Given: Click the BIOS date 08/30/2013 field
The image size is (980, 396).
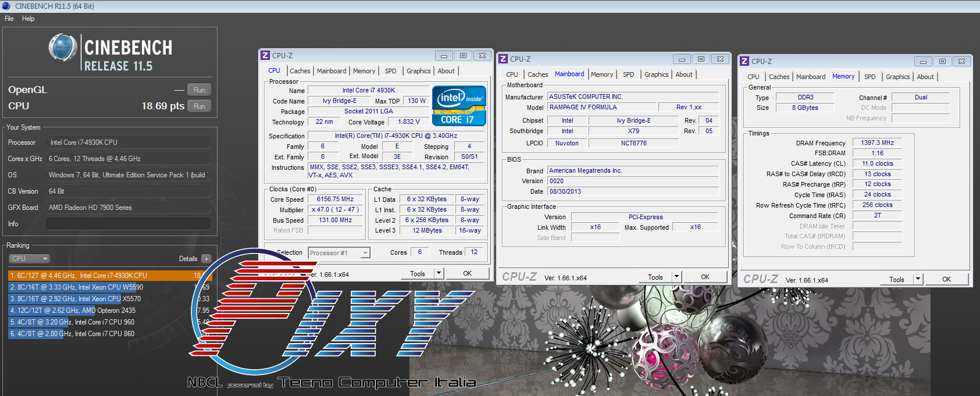Looking at the screenshot, I should (x=633, y=191).
